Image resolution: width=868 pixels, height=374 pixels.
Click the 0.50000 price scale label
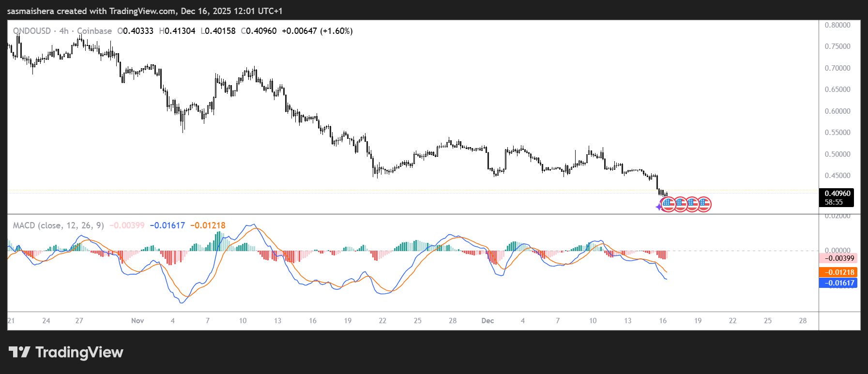[838, 154]
